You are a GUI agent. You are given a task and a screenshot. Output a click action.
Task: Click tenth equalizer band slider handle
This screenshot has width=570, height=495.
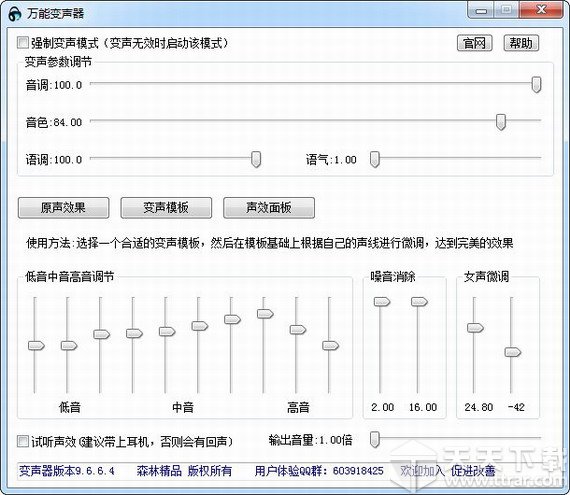click(x=331, y=345)
